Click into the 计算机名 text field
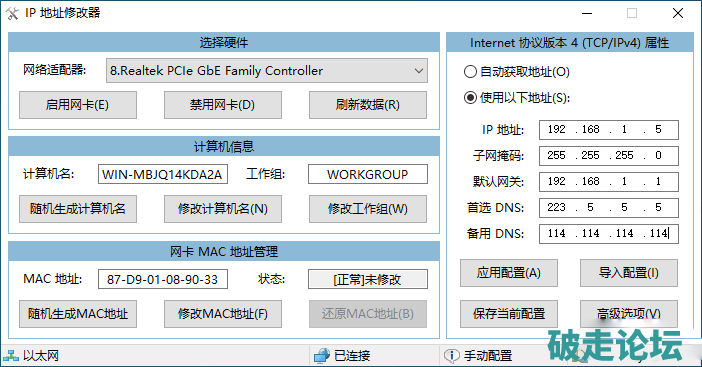The image size is (702, 367). coord(163,174)
